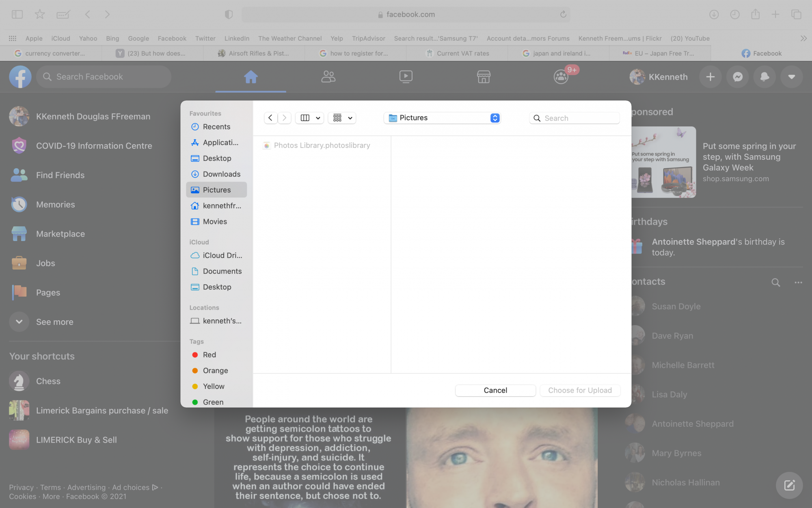Open the Messenger icon
The image size is (812, 508).
pyautogui.click(x=738, y=77)
